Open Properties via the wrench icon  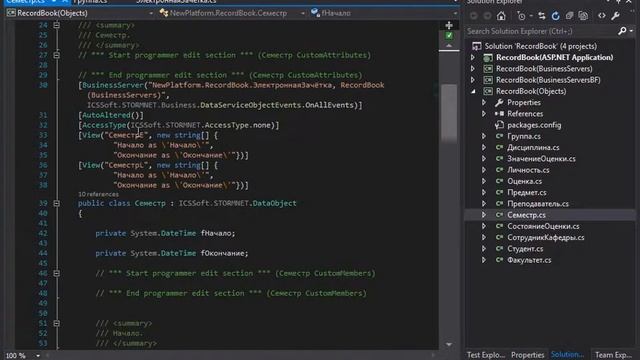pos(616,16)
